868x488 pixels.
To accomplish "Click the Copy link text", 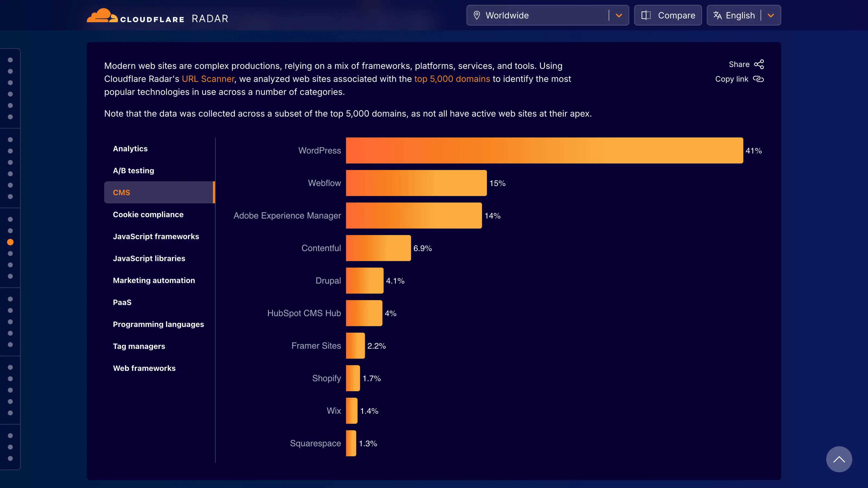I will (x=732, y=79).
